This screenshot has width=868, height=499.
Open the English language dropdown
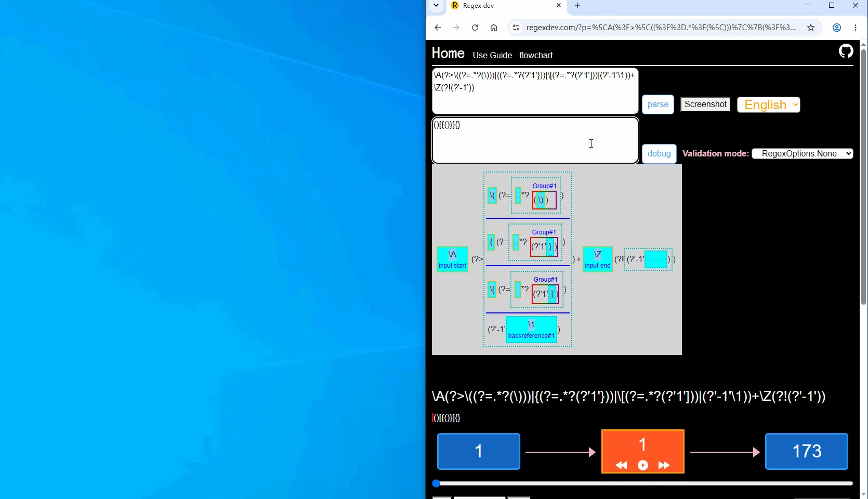pyautogui.click(x=769, y=105)
